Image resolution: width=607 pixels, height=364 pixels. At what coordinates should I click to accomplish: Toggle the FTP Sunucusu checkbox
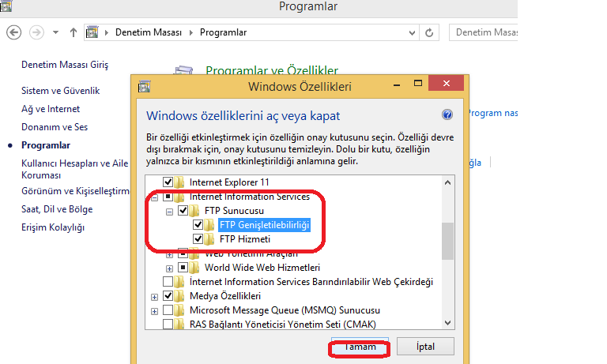pos(183,211)
